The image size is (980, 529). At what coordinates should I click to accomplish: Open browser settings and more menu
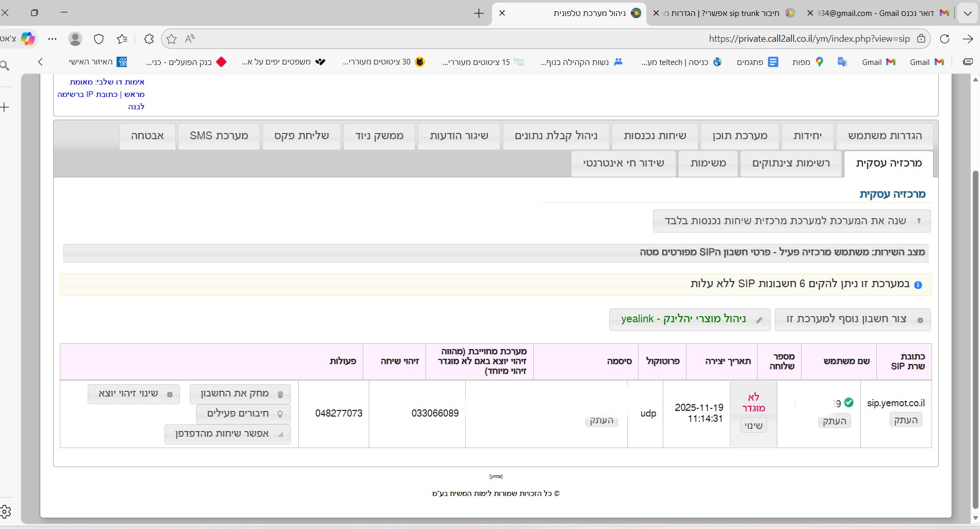click(53, 39)
